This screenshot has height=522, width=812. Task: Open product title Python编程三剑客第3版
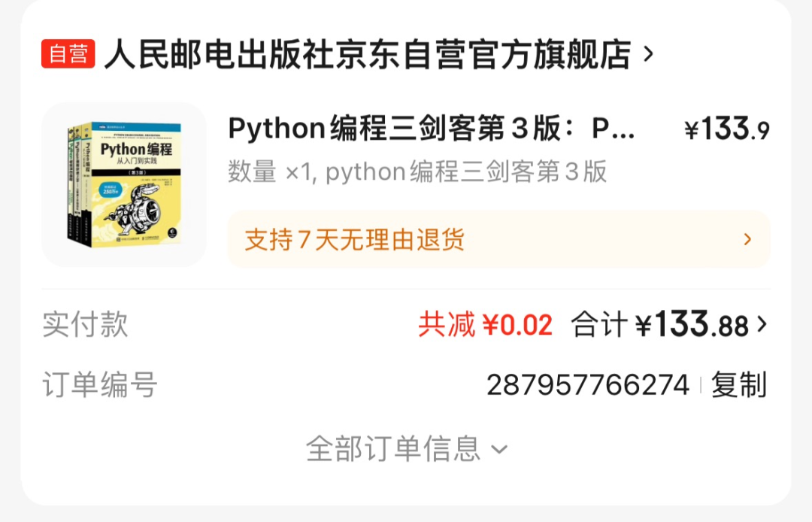coord(431,129)
